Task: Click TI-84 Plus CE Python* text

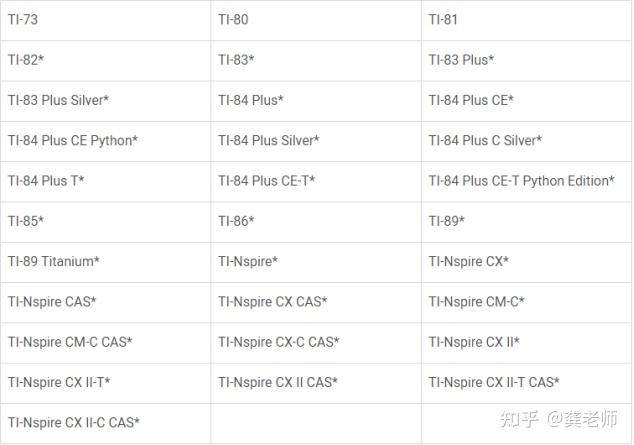Action: tap(73, 141)
